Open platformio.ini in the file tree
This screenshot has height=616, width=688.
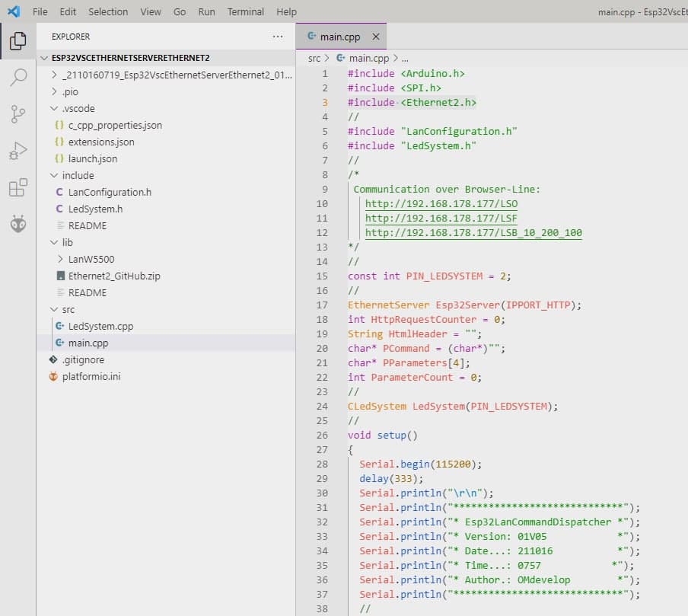[91, 376]
